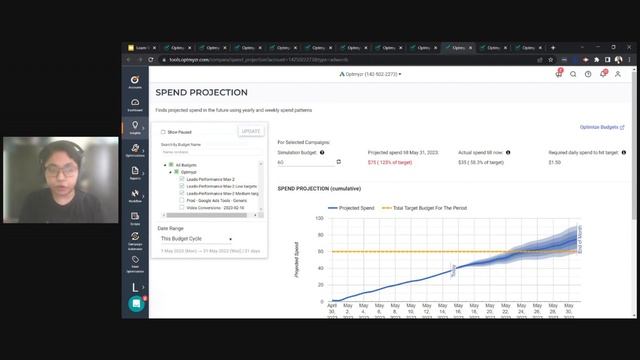Open the user profile icon
The width and height of the screenshot is (640, 360).
tap(618, 74)
